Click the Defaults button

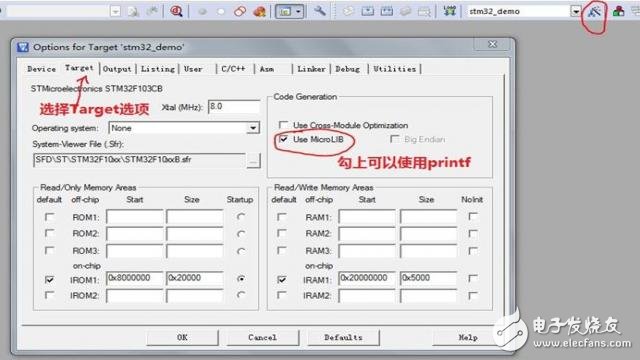tap(343, 338)
